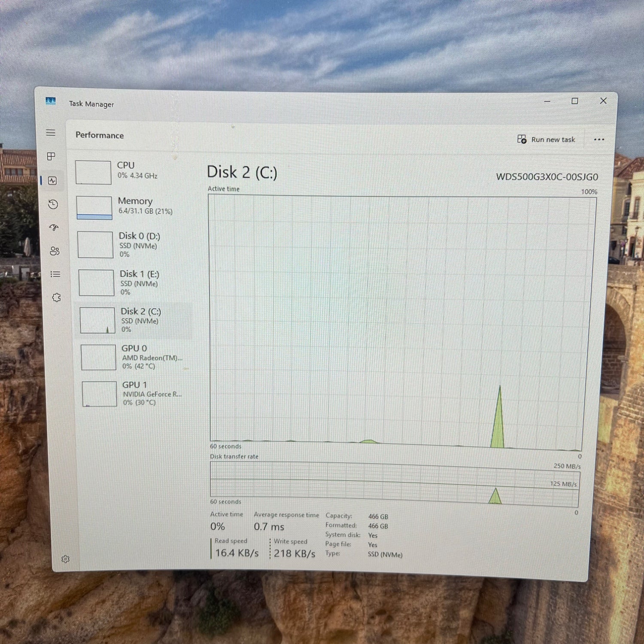
Task: Open the Details page icon
Action: [x=55, y=274]
